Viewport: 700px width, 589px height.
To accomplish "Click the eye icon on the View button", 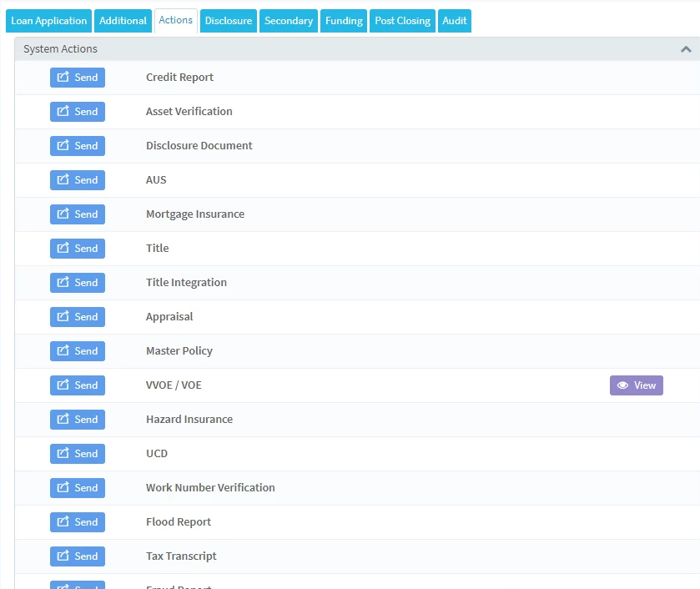I will click(623, 385).
